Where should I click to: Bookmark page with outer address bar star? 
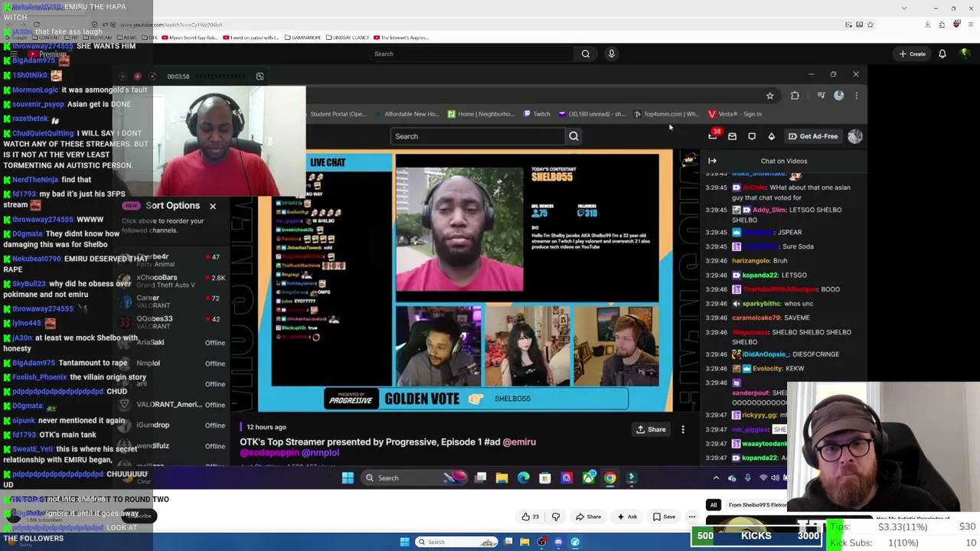click(x=870, y=24)
